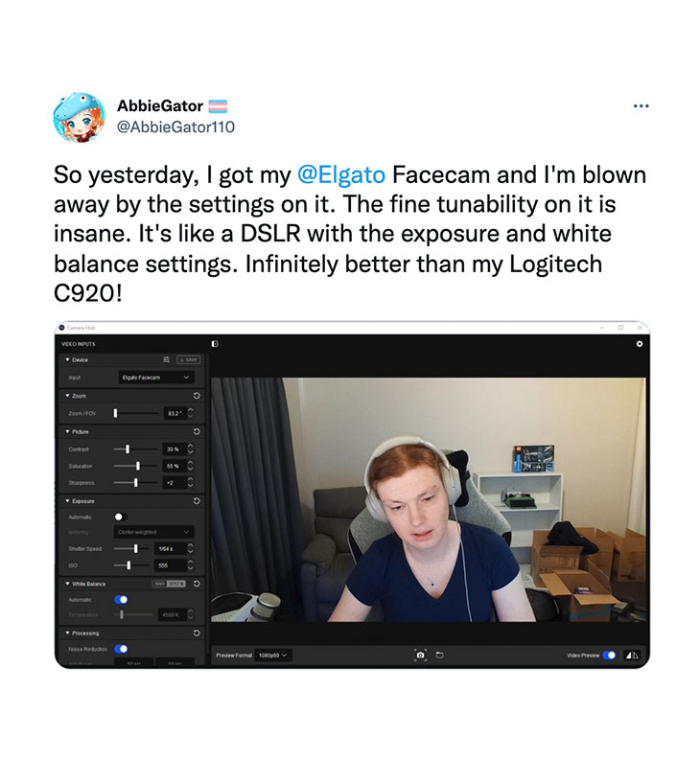The height and width of the screenshot is (759, 700).
Task: Reset the Exposure section settings
Action: (197, 501)
